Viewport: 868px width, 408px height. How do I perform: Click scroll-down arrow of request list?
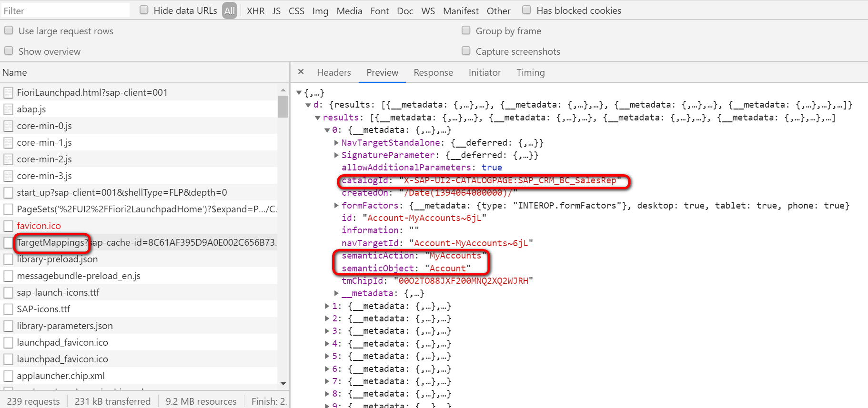point(283,383)
